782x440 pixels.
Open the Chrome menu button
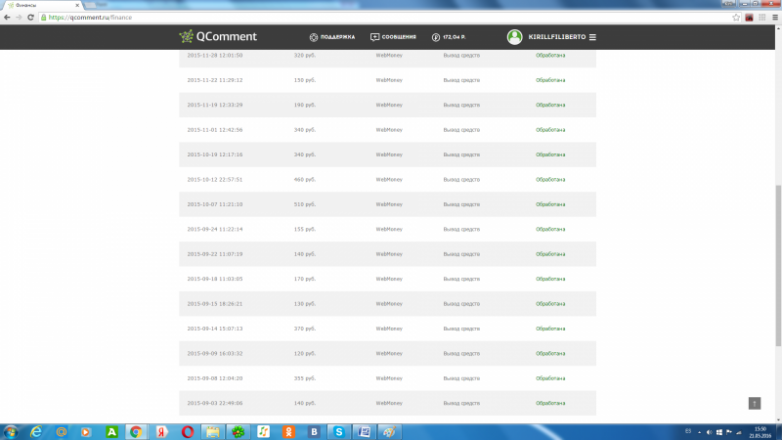773,18
